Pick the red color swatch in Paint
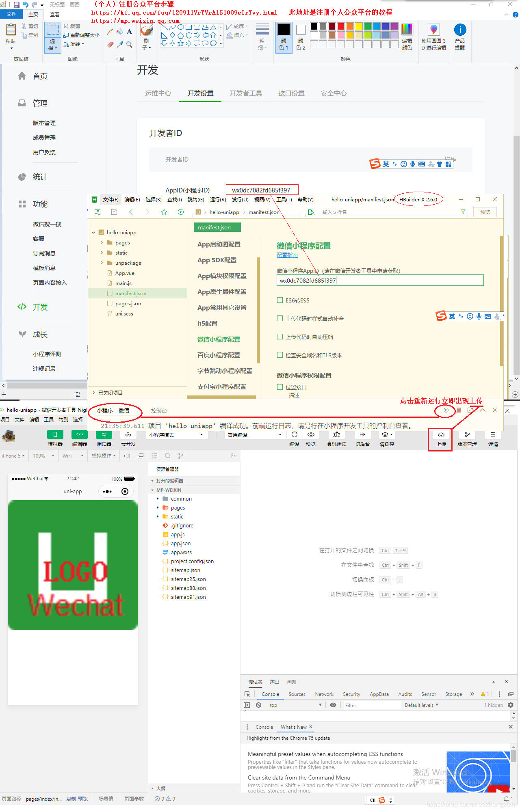This screenshot has width=520, height=812. click(341, 26)
